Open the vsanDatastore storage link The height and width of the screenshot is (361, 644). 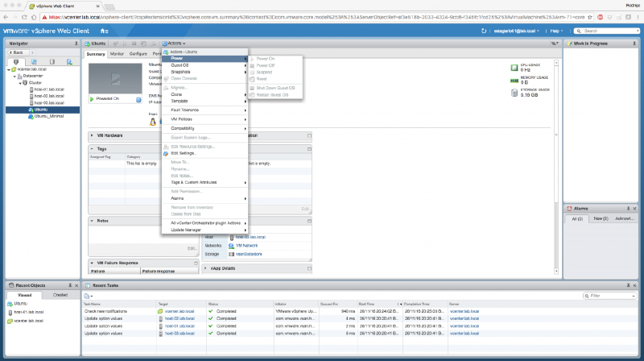(249, 254)
